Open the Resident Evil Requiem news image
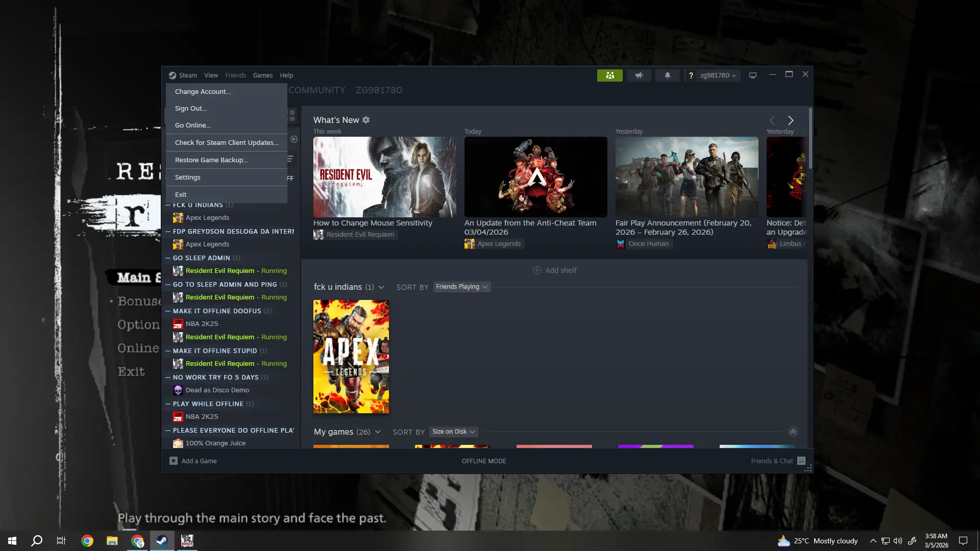The height and width of the screenshot is (551, 980). [385, 177]
